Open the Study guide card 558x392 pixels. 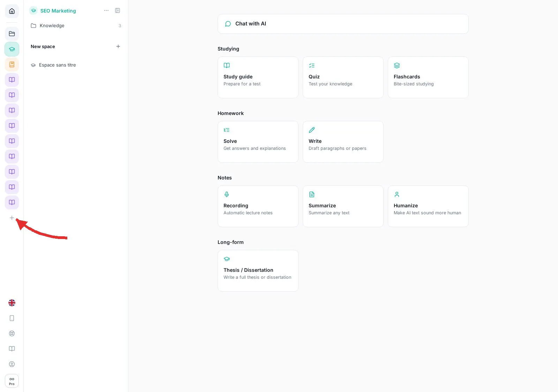(258, 77)
